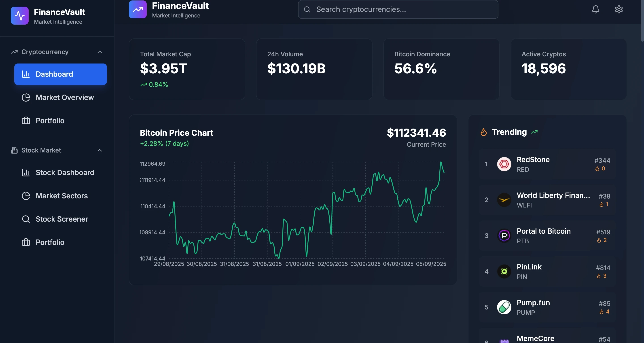Click the FinanceVault header trend logo

(x=138, y=9)
